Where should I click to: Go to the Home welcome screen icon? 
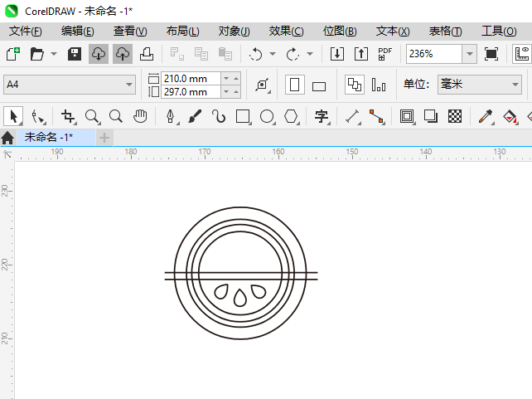[7, 138]
